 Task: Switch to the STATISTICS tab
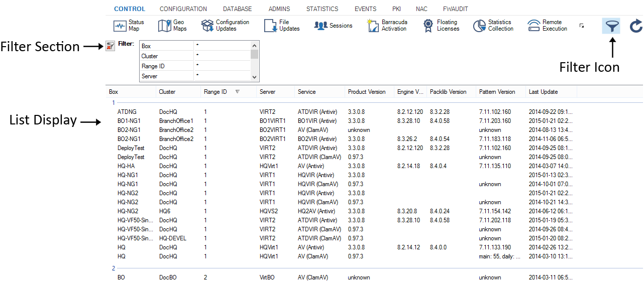tap(323, 9)
